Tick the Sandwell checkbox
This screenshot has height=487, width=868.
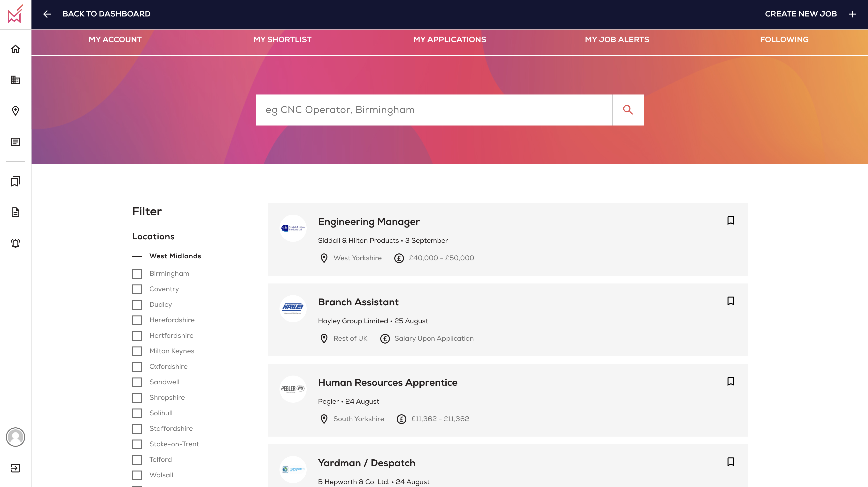pos(137,382)
